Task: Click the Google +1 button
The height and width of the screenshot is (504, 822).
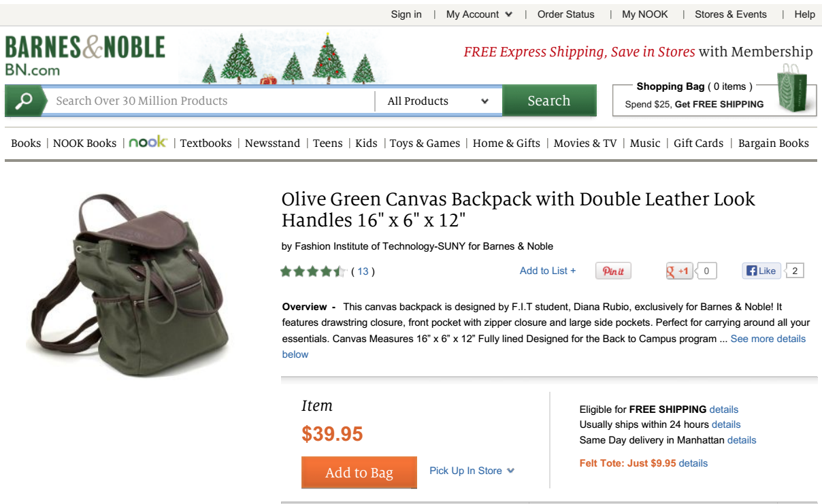Action: tap(679, 271)
